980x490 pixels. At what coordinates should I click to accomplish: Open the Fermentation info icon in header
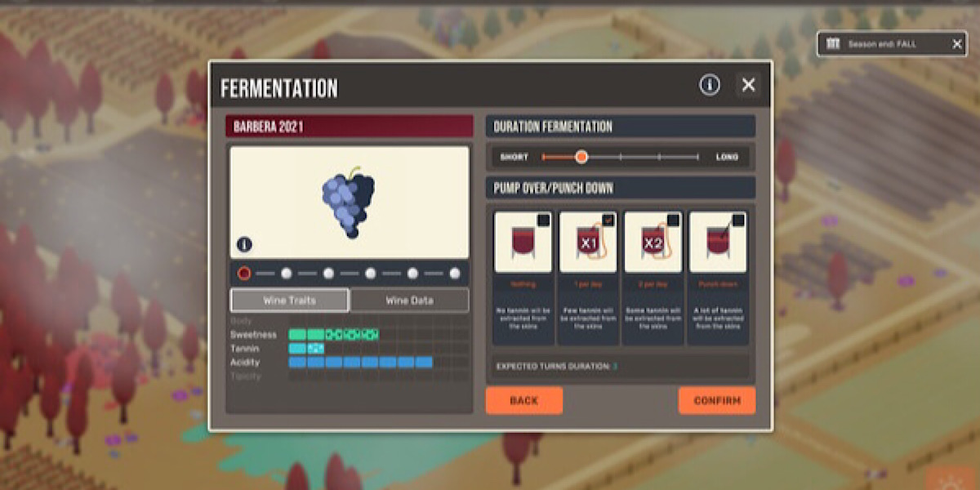(709, 85)
